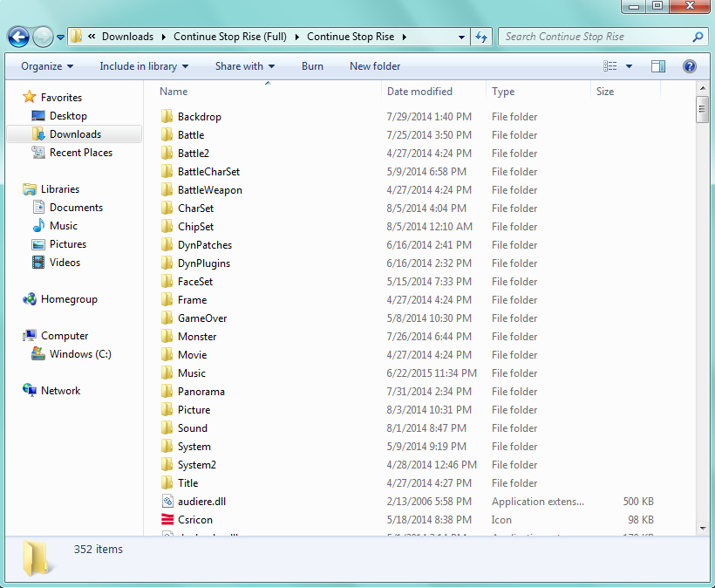Click the Search Continue Stop Rise field
Screen dimensions: 715x588
595,37
